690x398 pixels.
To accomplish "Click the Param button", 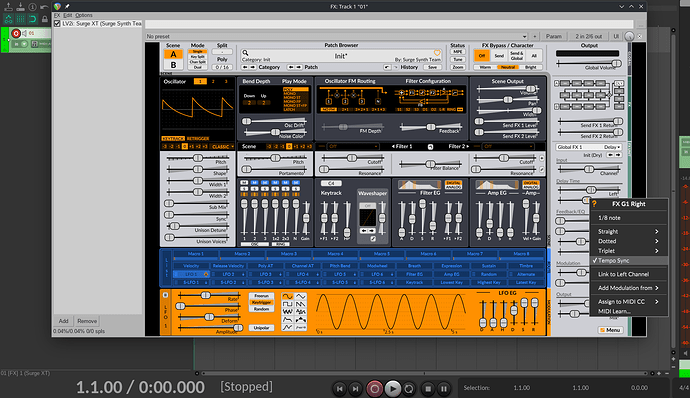I will pyautogui.click(x=554, y=37).
